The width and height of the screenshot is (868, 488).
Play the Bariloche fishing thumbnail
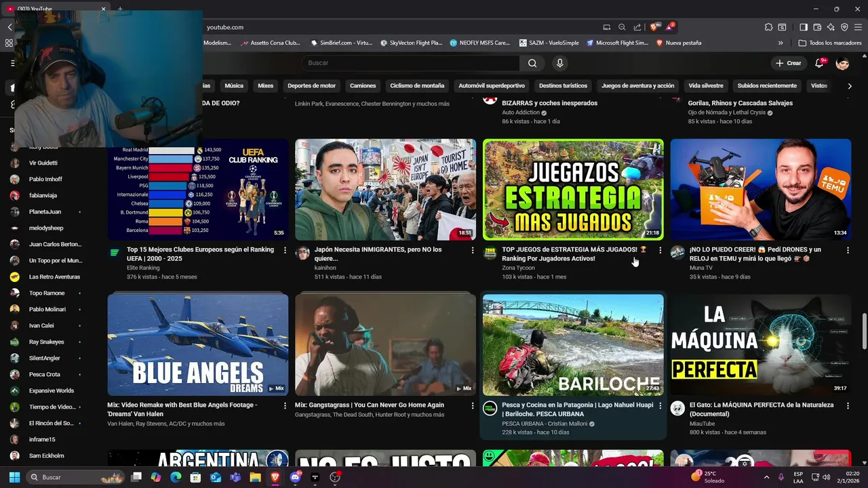(573, 345)
